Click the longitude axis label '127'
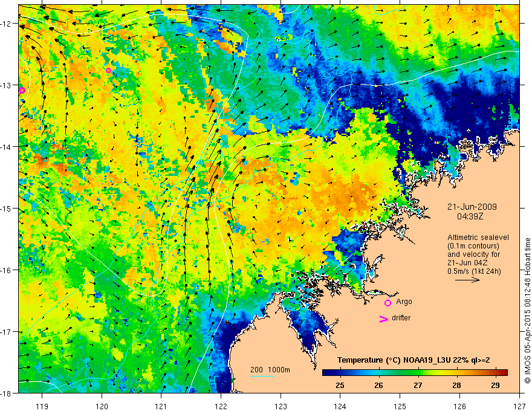Viewport: 532px width, 411px height. [519, 406]
